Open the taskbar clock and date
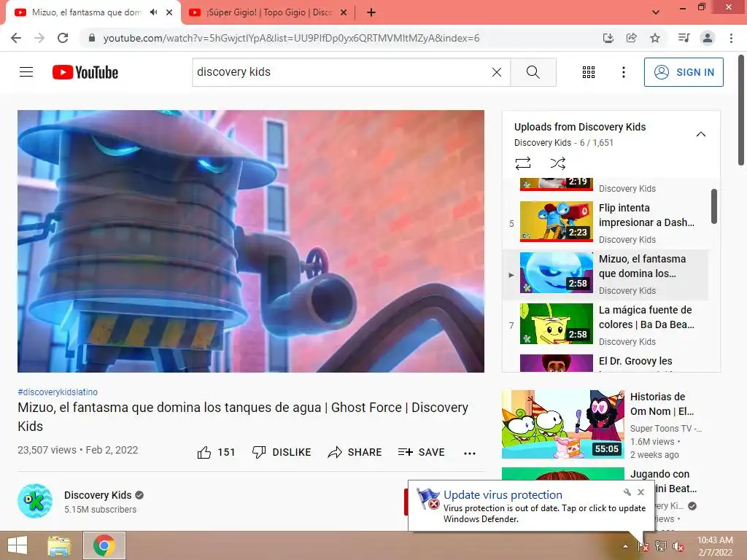This screenshot has height=560, width=747. pos(715,546)
